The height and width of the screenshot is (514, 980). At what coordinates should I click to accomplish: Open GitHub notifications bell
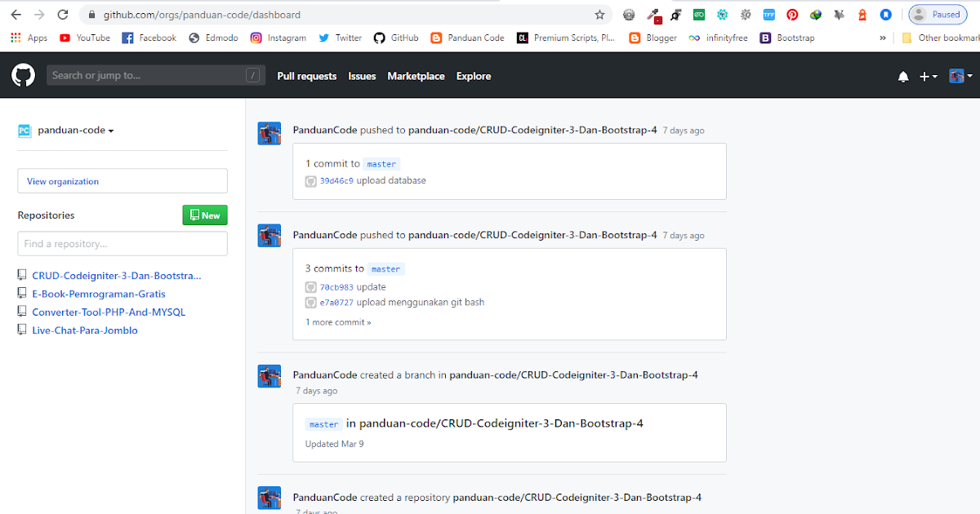tap(902, 76)
